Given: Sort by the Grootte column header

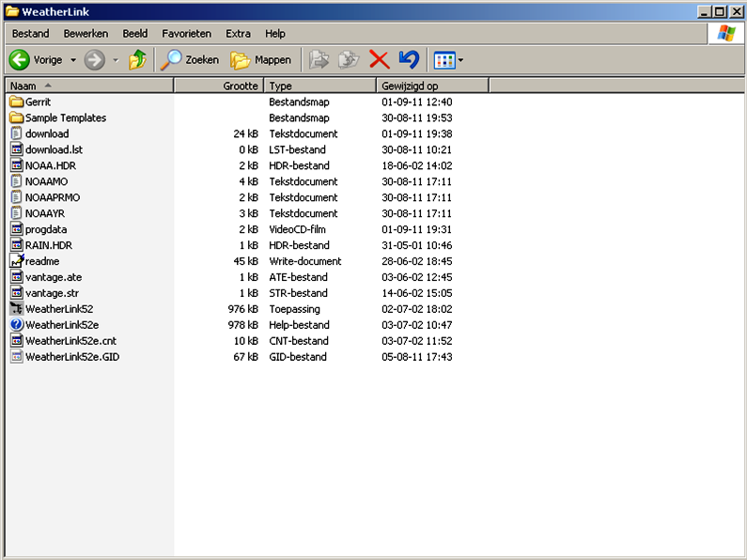Looking at the screenshot, I should (x=219, y=86).
